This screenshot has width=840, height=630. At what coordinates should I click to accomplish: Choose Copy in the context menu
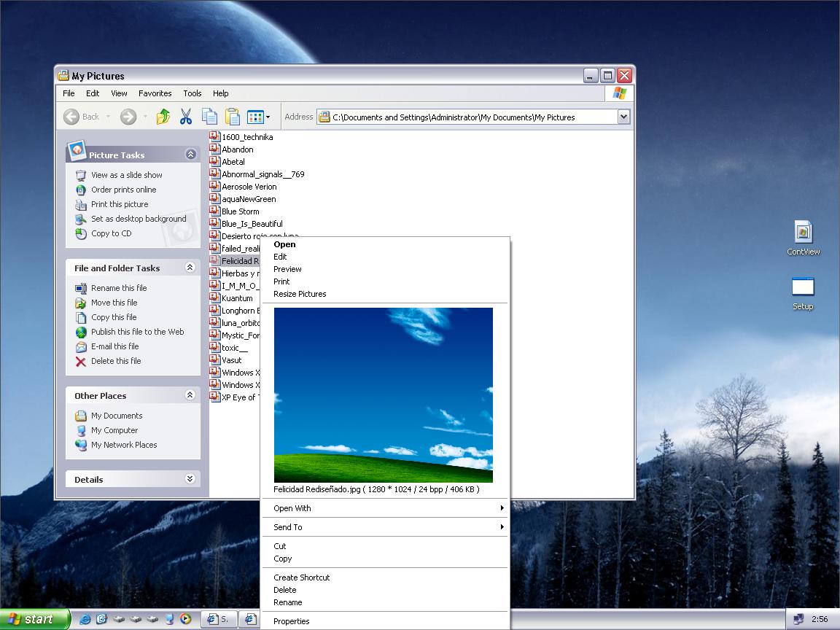pyautogui.click(x=384, y=559)
